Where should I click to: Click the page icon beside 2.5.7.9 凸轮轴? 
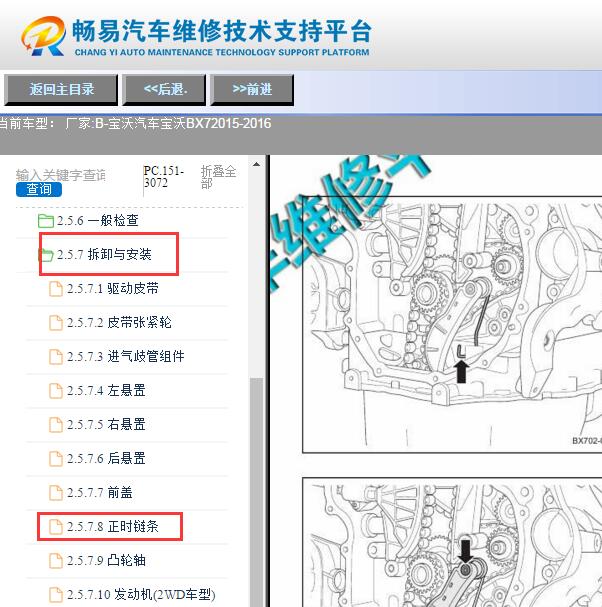tap(56, 561)
